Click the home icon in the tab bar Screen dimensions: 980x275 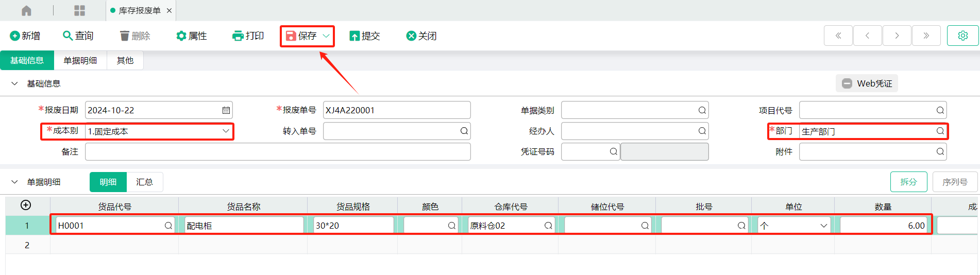pyautogui.click(x=26, y=10)
